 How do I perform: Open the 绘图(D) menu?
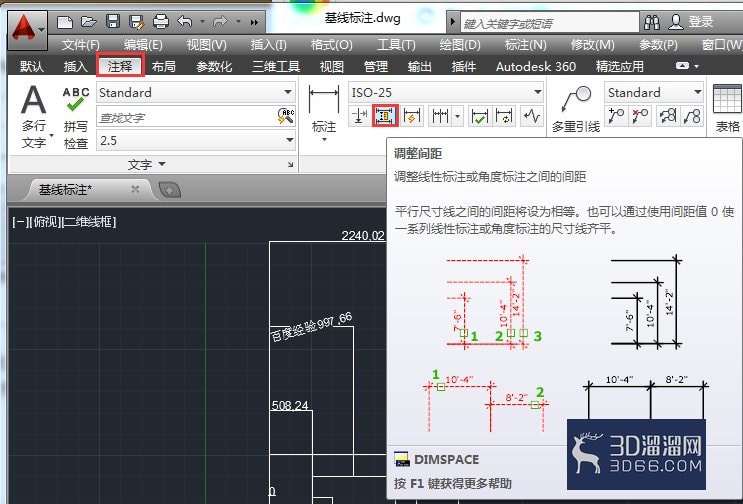(x=460, y=45)
